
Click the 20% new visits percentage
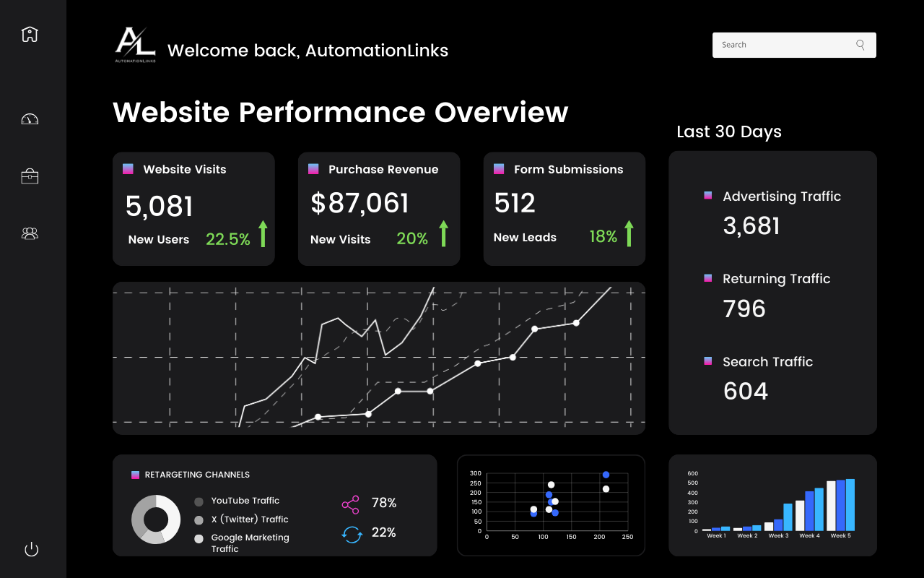point(412,238)
